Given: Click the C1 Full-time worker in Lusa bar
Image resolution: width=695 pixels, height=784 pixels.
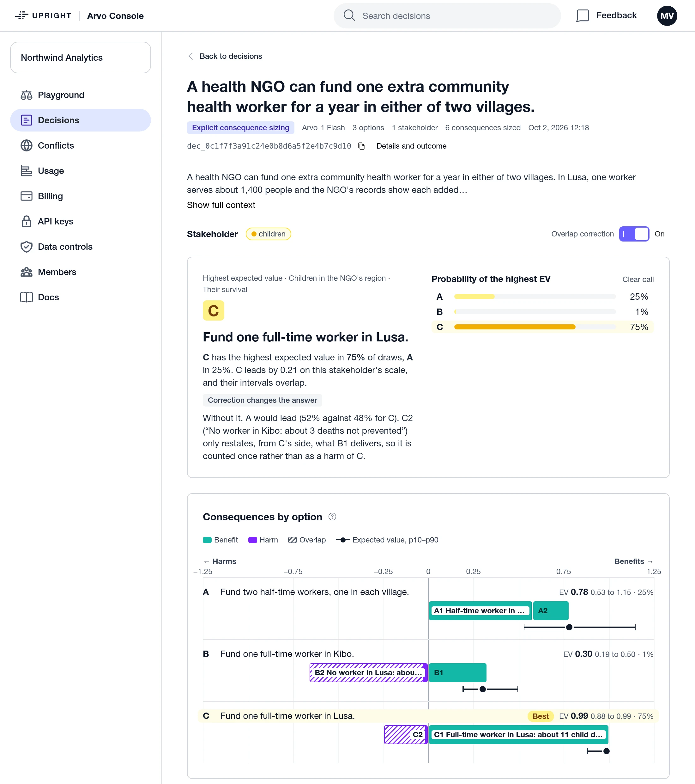Looking at the screenshot, I should click(x=518, y=734).
